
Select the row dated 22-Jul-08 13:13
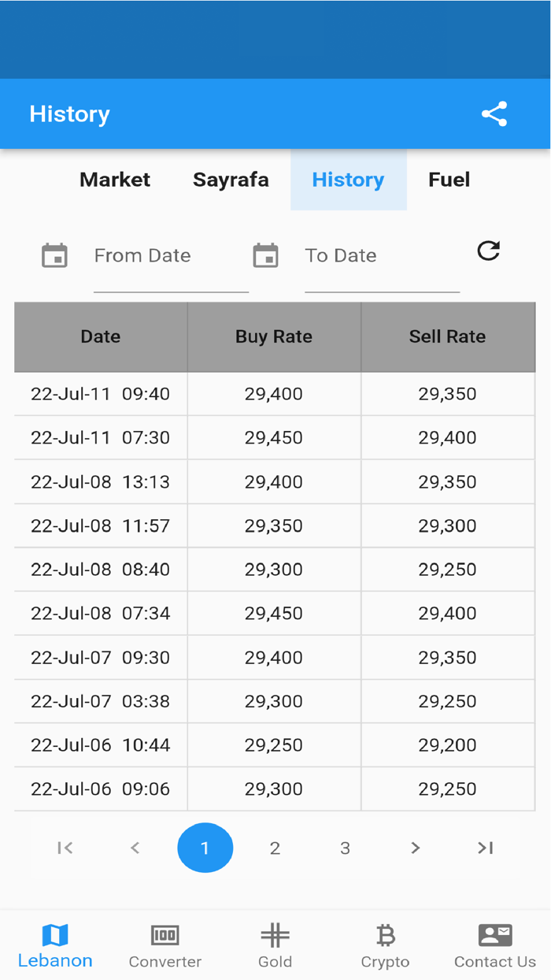click(275, 481)
